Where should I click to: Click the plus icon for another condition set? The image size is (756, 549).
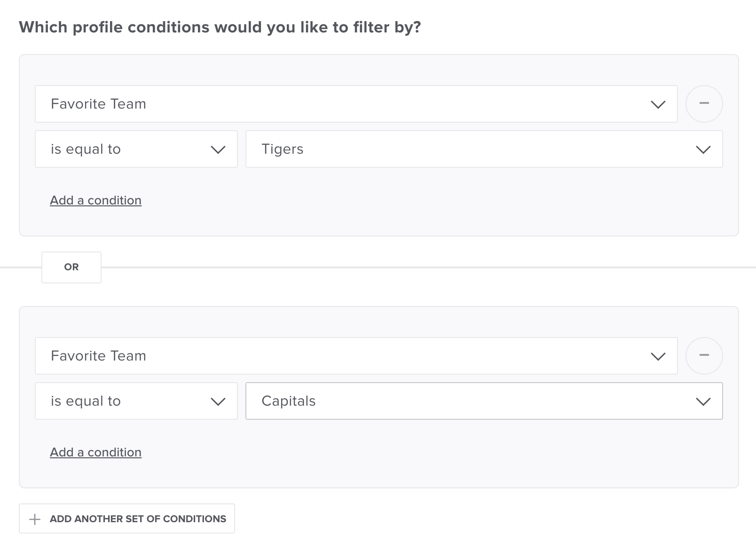(35, 519)
